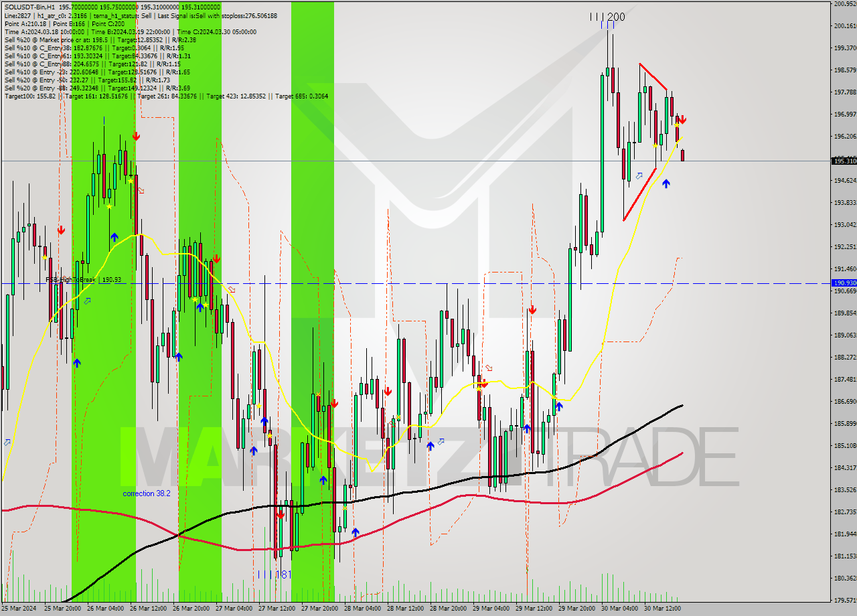The width and height of the screenshot is (857, 616).
Task: Click the 200.952 price axis label
Action: coord(844,3)
